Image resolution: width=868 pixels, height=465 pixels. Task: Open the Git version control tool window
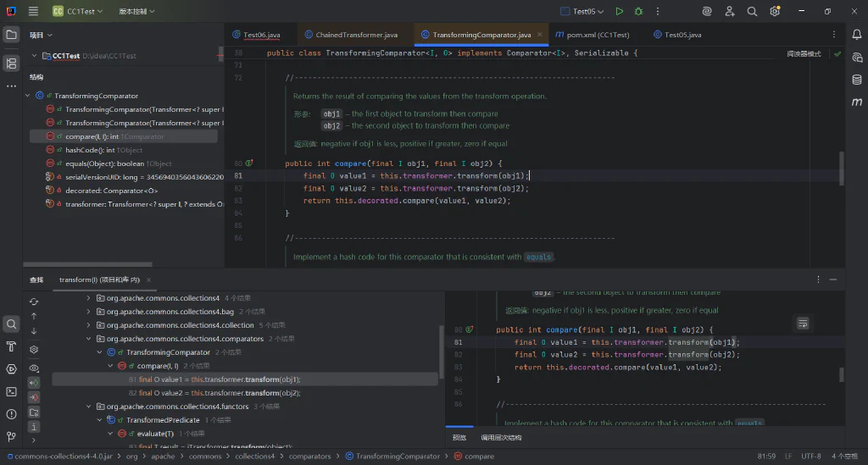[x=11, y=436]
